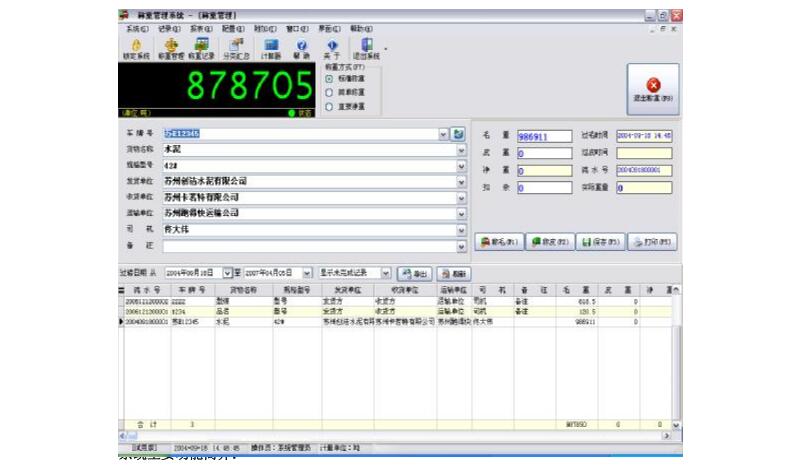Open the help question-mark toolbar icon
The width and height of the screenshot is (788, 470).
tap(301, 49)
